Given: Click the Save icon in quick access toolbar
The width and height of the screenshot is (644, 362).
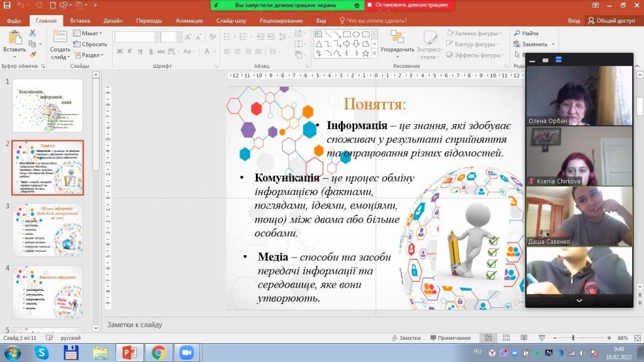Looking at the screenshot, I should [x=8, y=5].
